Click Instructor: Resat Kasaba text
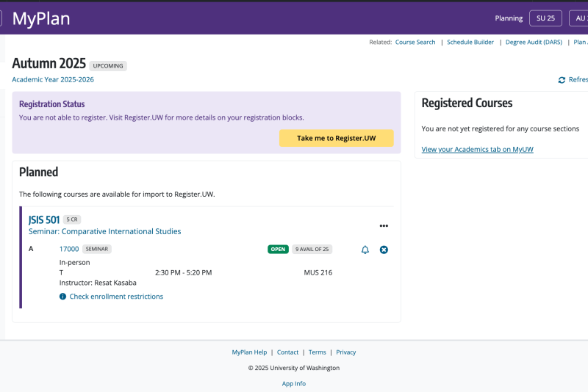 [x=98, y=283]
